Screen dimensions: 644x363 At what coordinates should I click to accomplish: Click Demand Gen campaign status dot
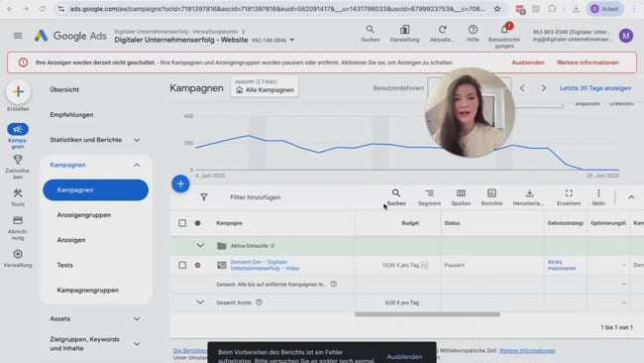click(x=197, y=265)
